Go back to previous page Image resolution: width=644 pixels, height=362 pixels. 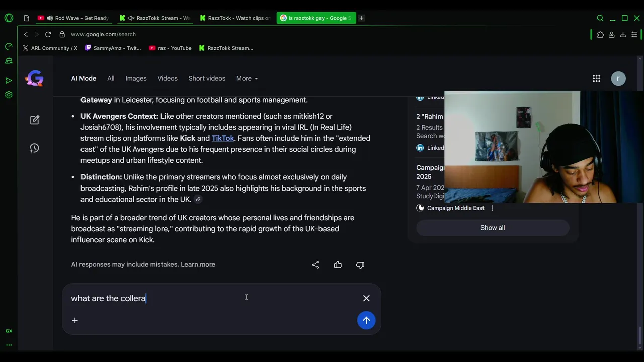point(26,34)
